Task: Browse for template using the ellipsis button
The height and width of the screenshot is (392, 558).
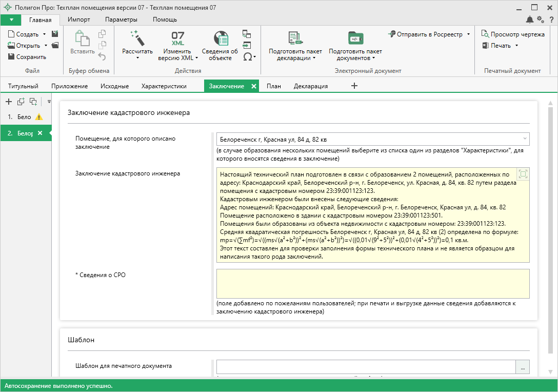Action: coord(523,367)
